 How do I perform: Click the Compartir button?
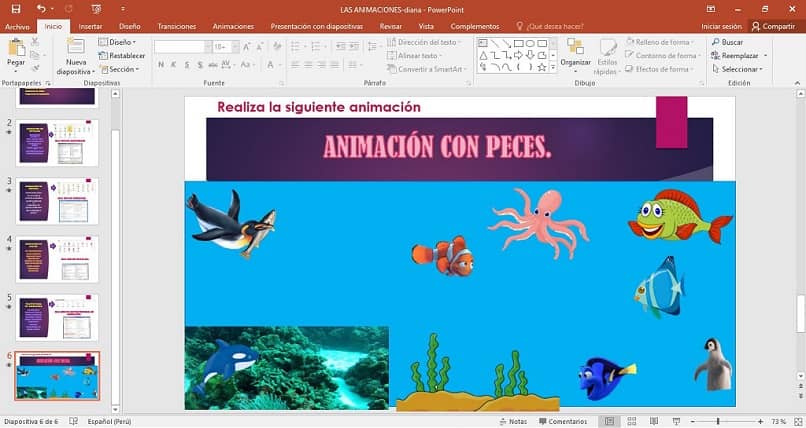(x=774, y=26)
